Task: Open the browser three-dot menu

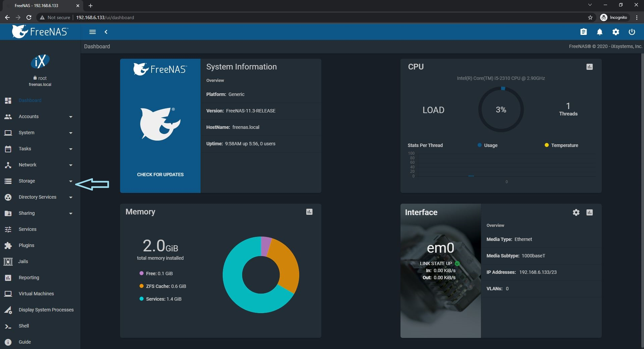Action: click(637, 17)
